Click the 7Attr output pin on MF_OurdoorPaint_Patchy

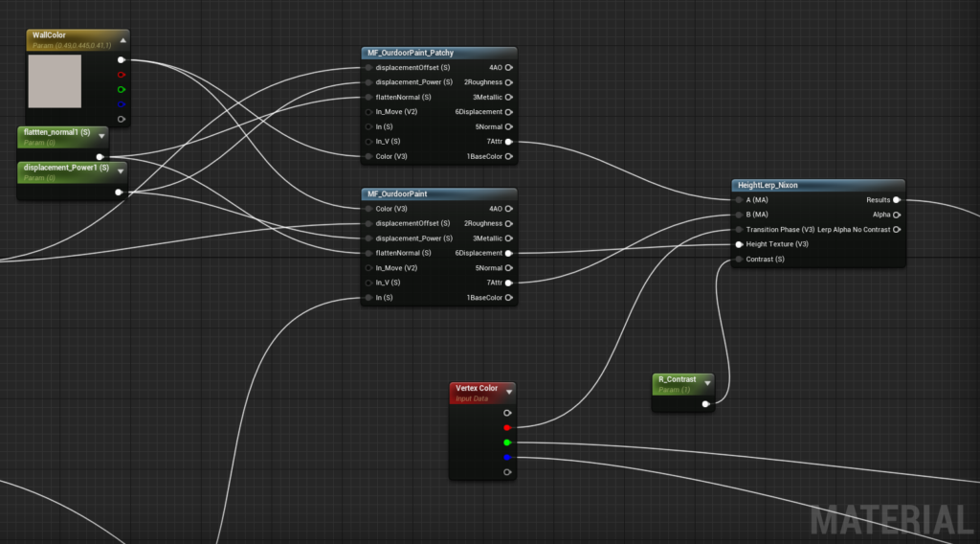508,142
